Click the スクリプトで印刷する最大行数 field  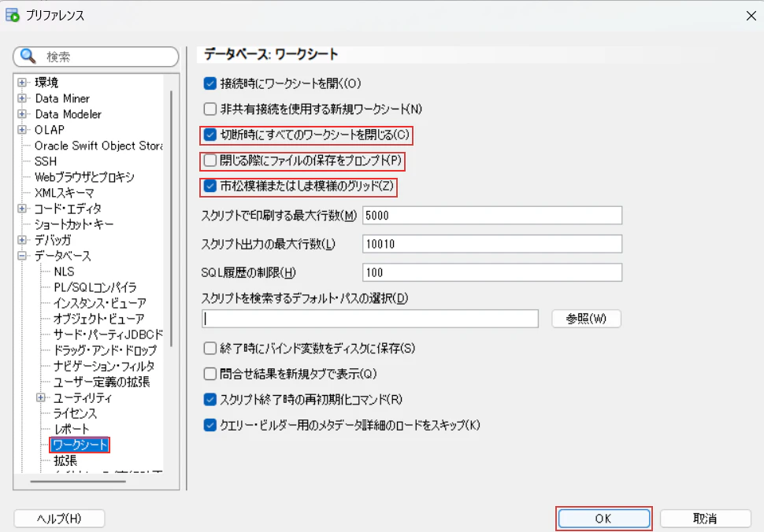coord(492,215)
